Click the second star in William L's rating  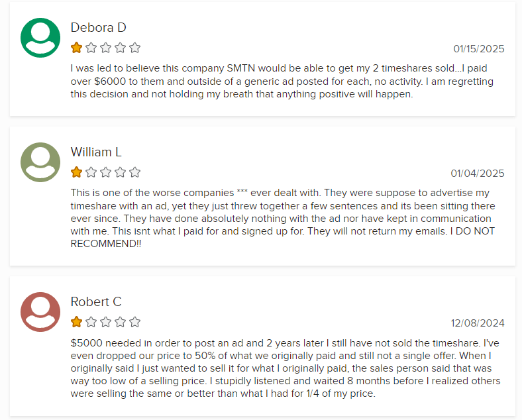pos(91,172)
